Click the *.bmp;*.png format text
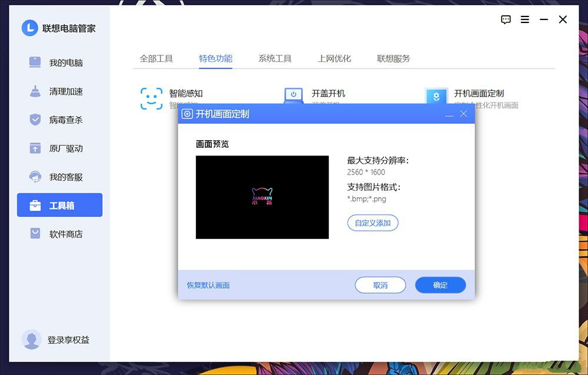The width and height of the screenshot is (588, 375). coord(367,198)
